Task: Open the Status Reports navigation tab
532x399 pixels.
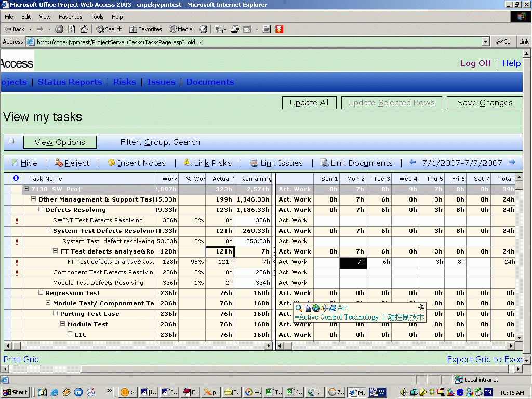Action: coord(70,82)
